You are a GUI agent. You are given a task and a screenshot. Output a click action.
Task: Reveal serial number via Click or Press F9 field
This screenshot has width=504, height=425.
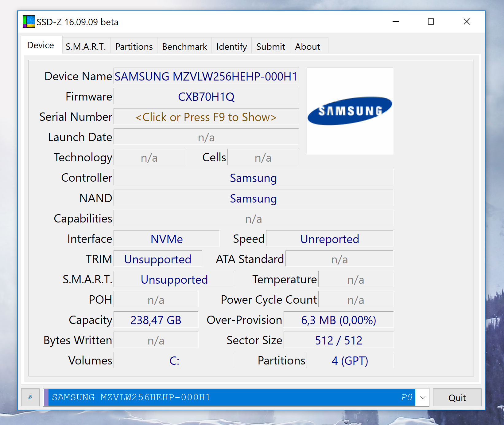pos(206,117)
